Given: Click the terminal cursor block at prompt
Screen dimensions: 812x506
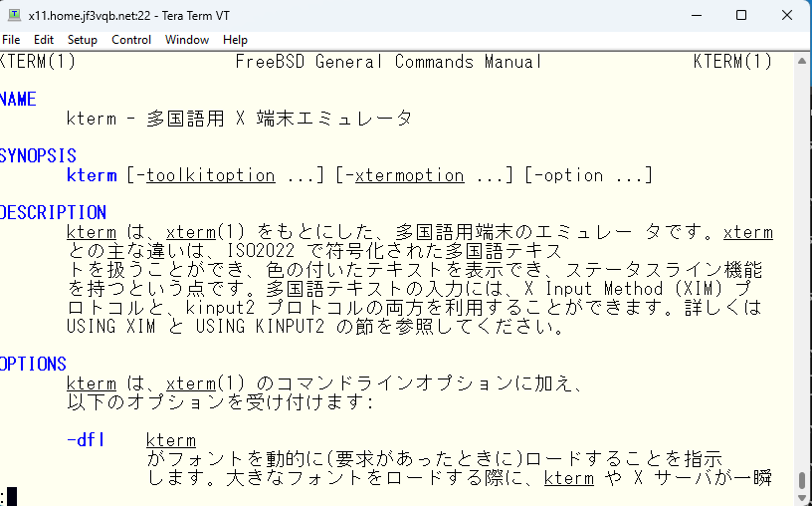Looking at the screenshot, I should [x=12, y=497].
